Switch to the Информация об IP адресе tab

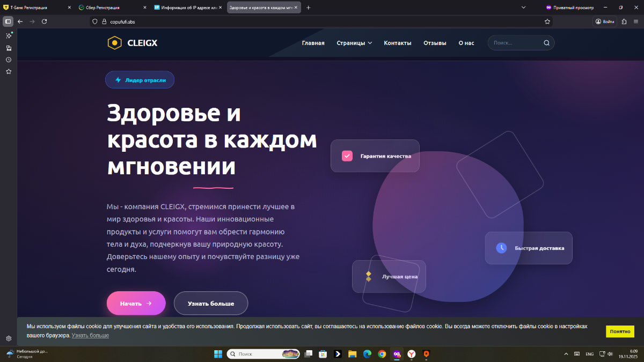tap(187, 8)
